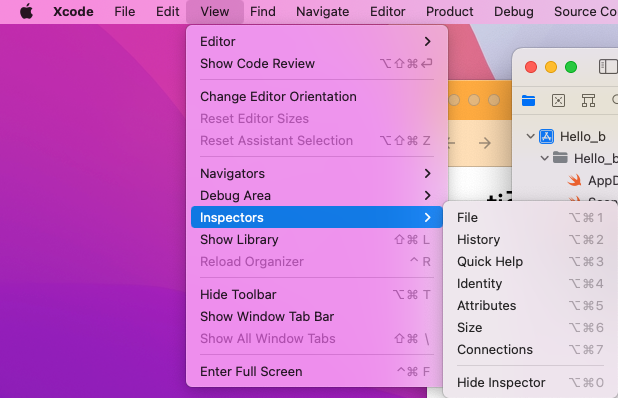Open the Product menu
Screen dimensions: 618x398
(x=449, y=11)
